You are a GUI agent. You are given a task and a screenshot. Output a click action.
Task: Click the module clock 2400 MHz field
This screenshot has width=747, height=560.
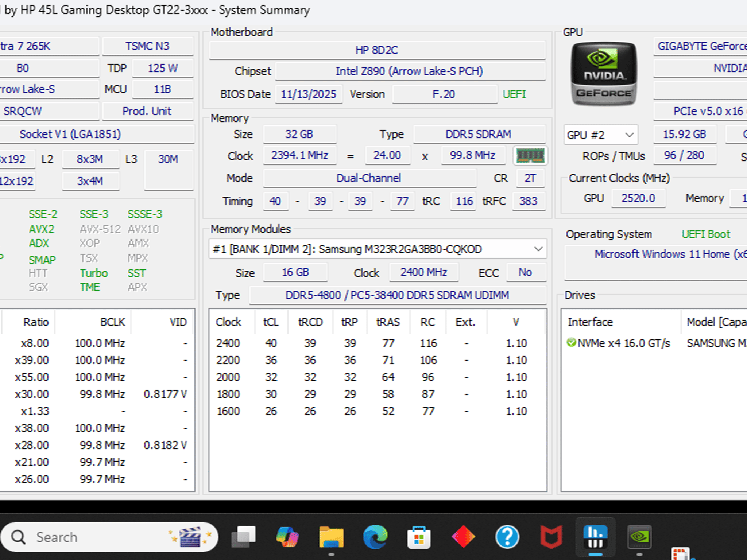point(424,272)
